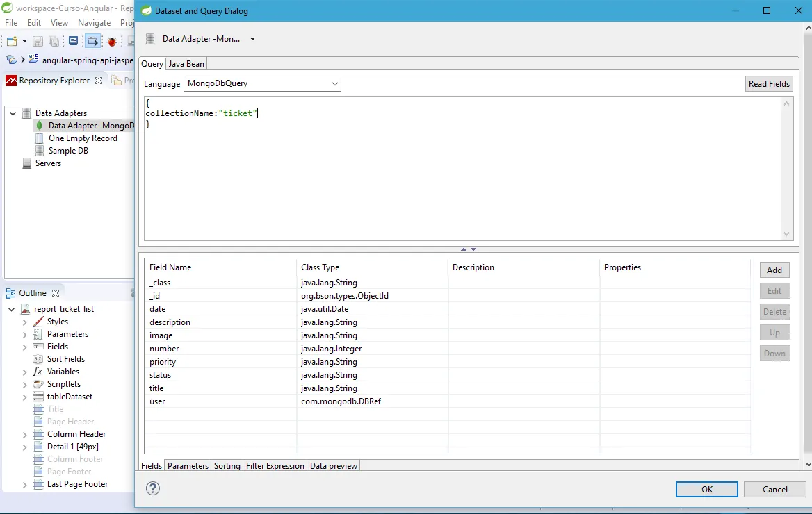The width and height of the screenshot is (812, 514).
Task: Expand the tableDataset node in Outline
Action: point(25,397)
